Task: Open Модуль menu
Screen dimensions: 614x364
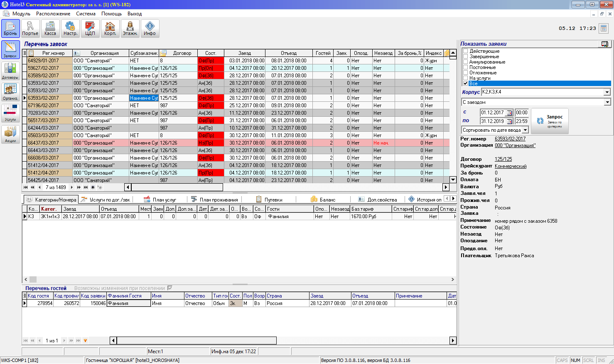Action: coord(21,14)
